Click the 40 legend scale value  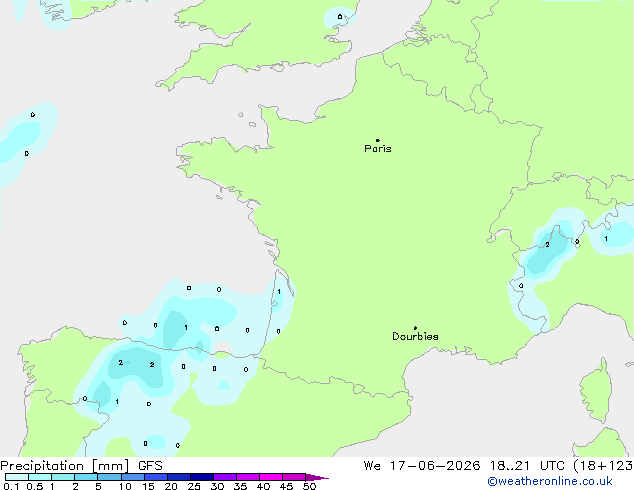(x=263, y=486)
